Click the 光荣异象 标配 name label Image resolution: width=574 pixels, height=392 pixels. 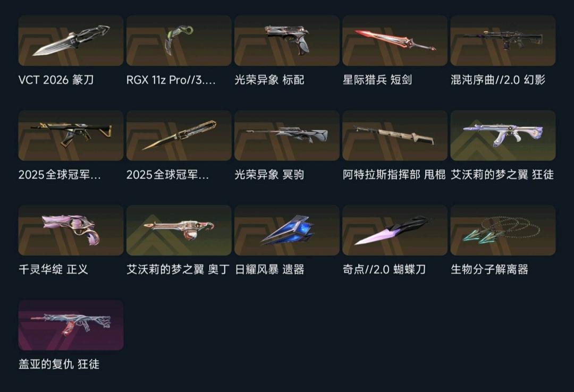coord(269,80)
